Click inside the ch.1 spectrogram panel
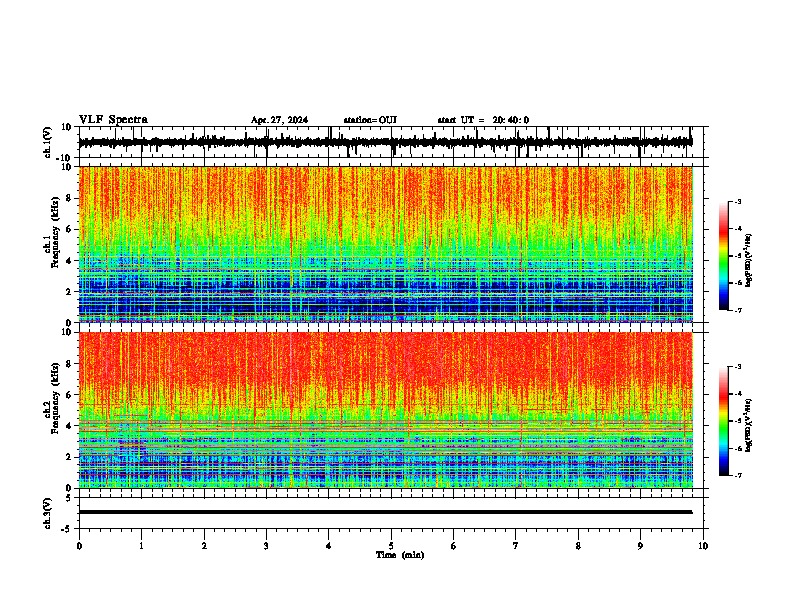Viewport: 792px width, 612px height. [385, 244]
